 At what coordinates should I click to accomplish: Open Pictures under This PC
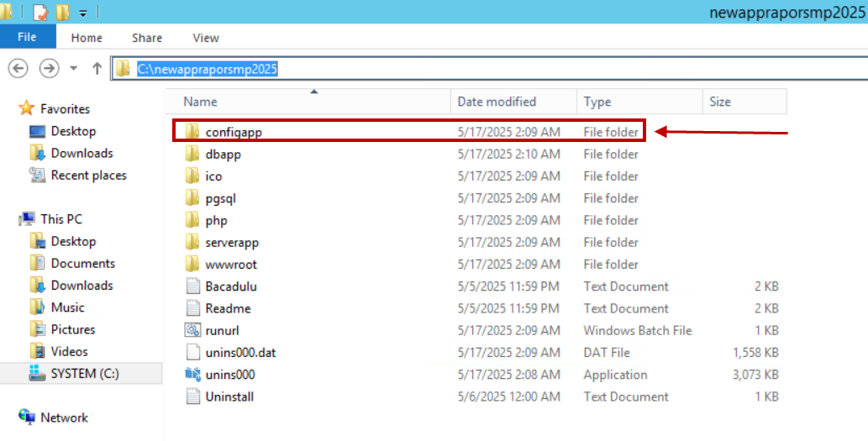pyautogui.click(x=73, y=329)
